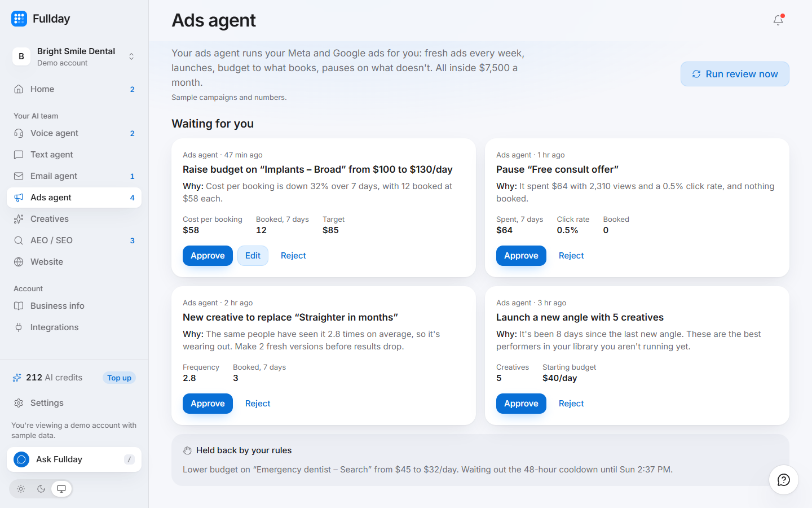
Task: Select system theme monitor icon
Action: click(61, 489)
